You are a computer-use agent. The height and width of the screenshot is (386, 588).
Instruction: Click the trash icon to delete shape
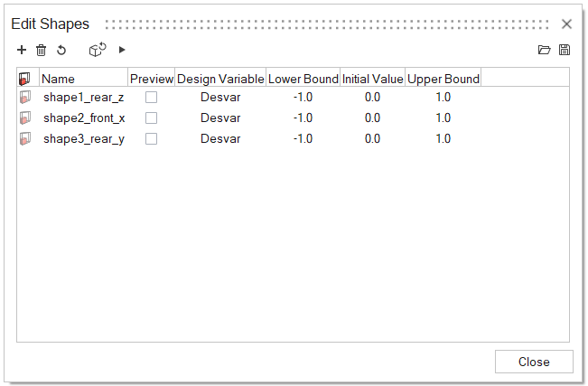[41, 51]
